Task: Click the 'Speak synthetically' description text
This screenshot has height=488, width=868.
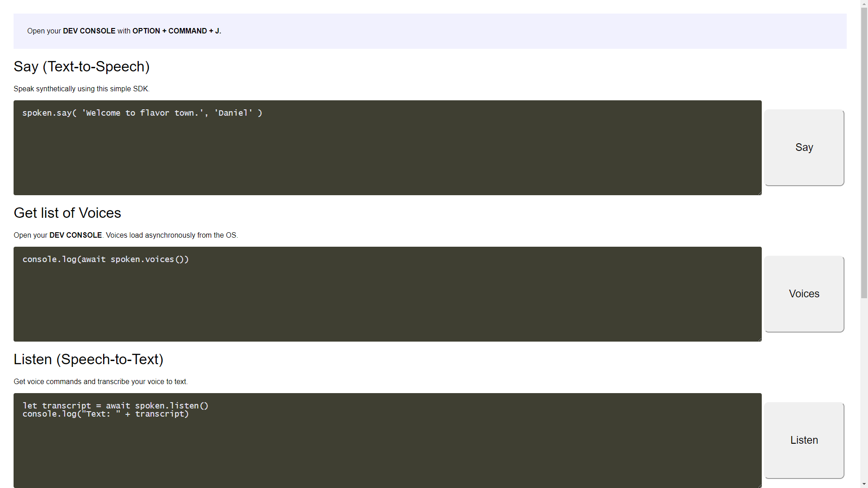Action: (x=81, y=89)
